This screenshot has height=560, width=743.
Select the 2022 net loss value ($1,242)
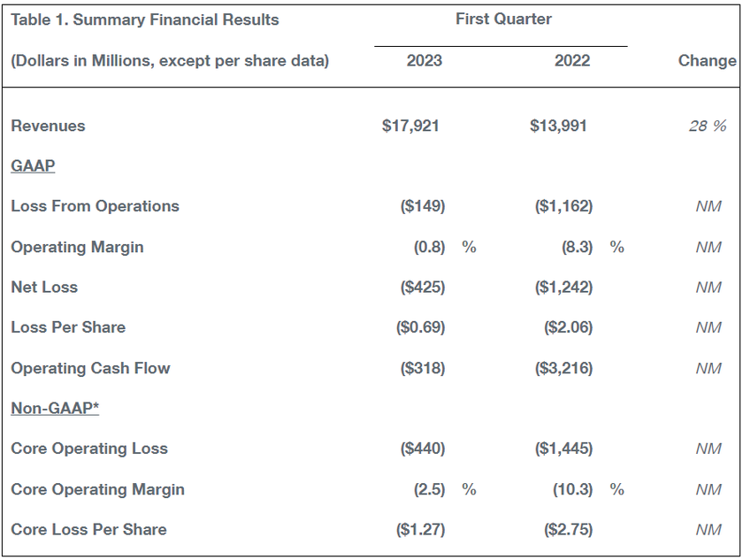pos(563,288)
